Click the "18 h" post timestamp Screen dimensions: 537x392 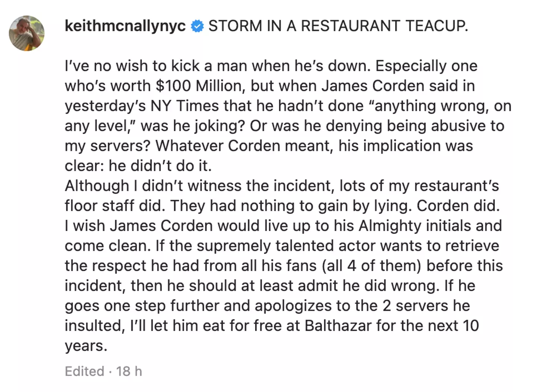129,371
